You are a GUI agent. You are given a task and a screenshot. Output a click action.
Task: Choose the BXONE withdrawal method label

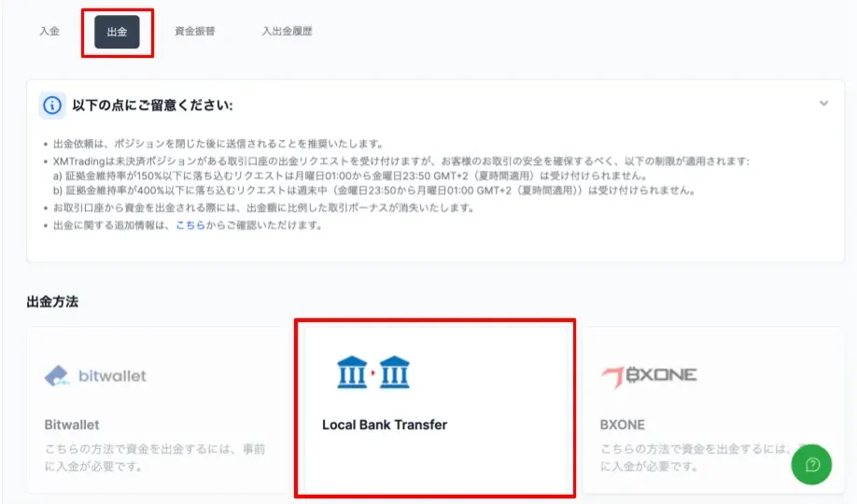622,425
